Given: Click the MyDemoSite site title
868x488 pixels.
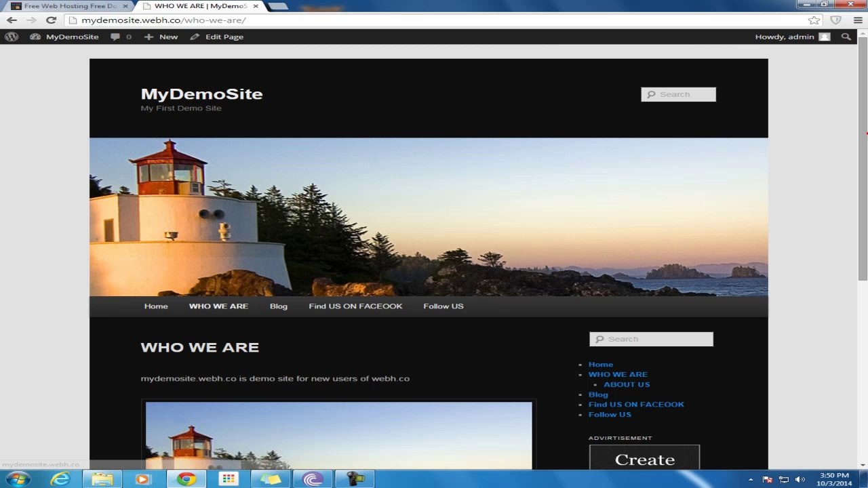Looking at the screenshot, I should click(x=201, y=94).
